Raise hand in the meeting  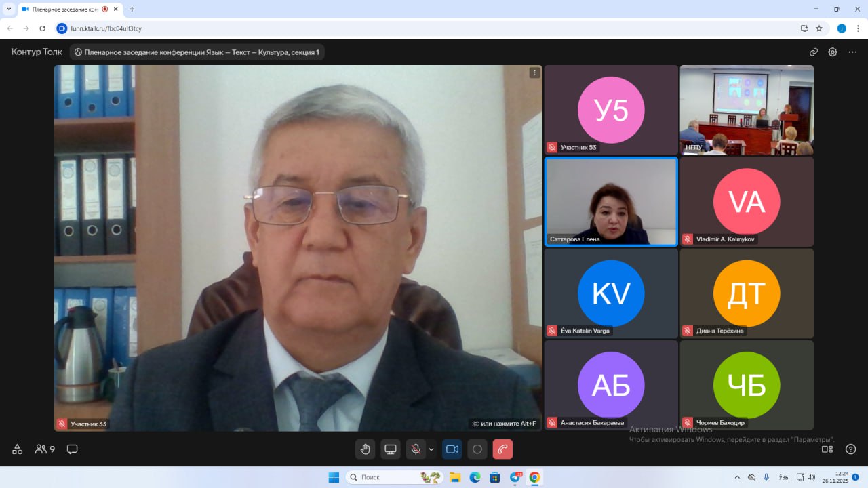(x=366, y=449)
